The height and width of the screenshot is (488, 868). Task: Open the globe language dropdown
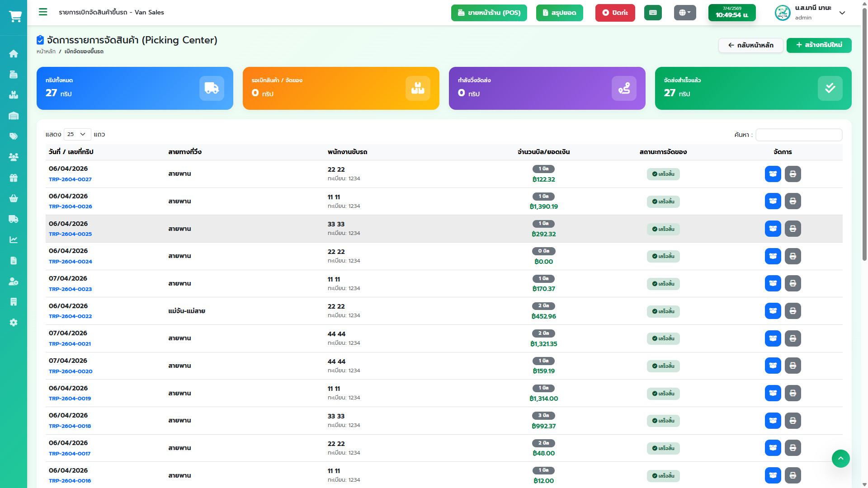point(684,13)
